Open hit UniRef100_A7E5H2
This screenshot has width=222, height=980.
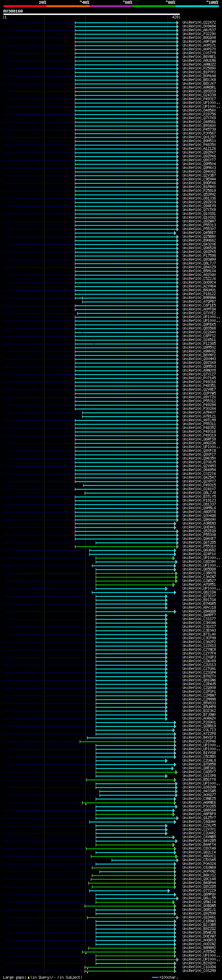tap(199, 951)
